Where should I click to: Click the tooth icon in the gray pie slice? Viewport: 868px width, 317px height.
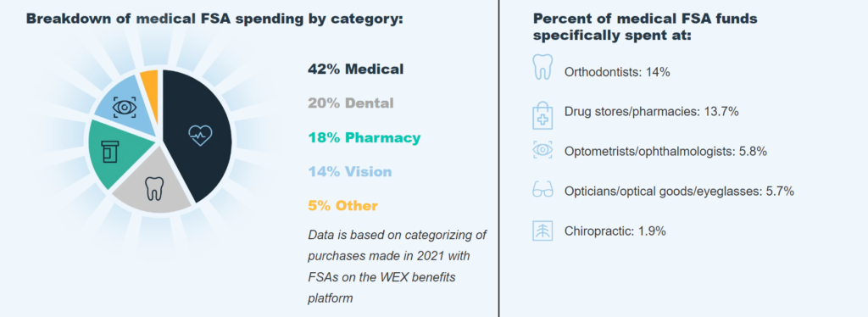[153, 188]
